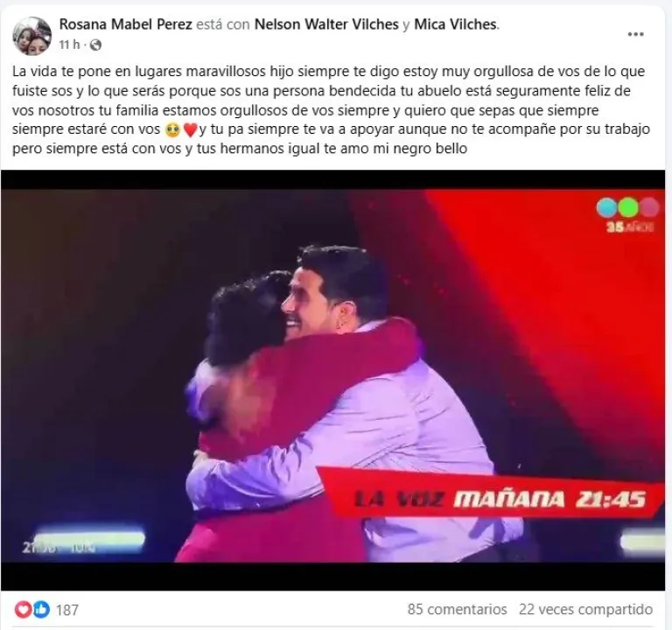Open Mica Vilches' tagged profile
This screenshot has height=630, width=672.
(456, 24)
